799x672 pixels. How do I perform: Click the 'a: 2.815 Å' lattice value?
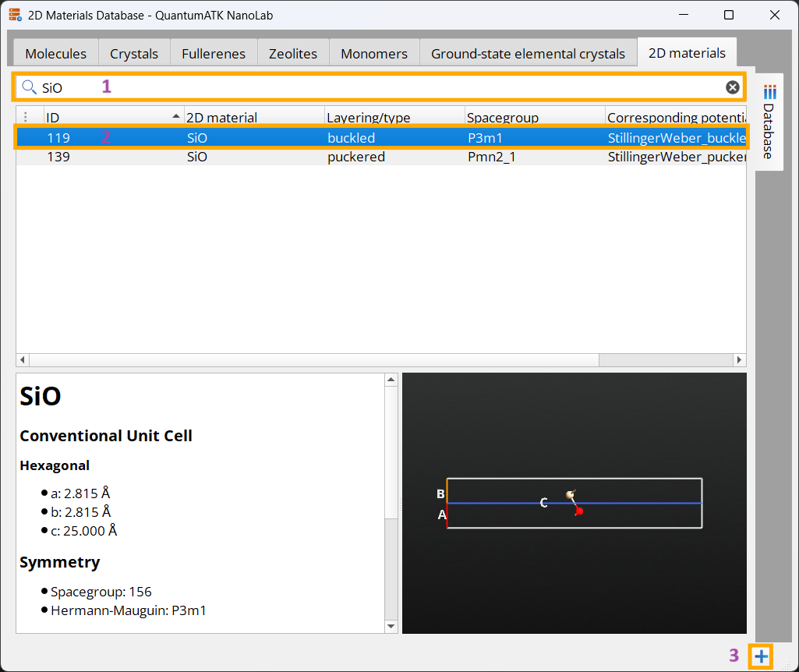pos(80,493)
